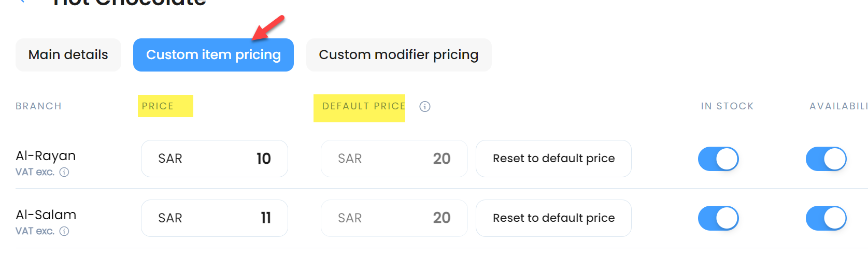The image size is (868, 255).
Task: Reset Al-Rayan to default price
Action: pyautogui.click(x=553, y=159)
